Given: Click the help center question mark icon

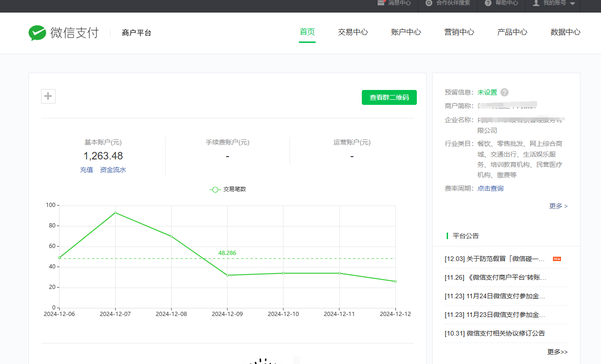Looking at the screenshot, I should tap(488, 3).
